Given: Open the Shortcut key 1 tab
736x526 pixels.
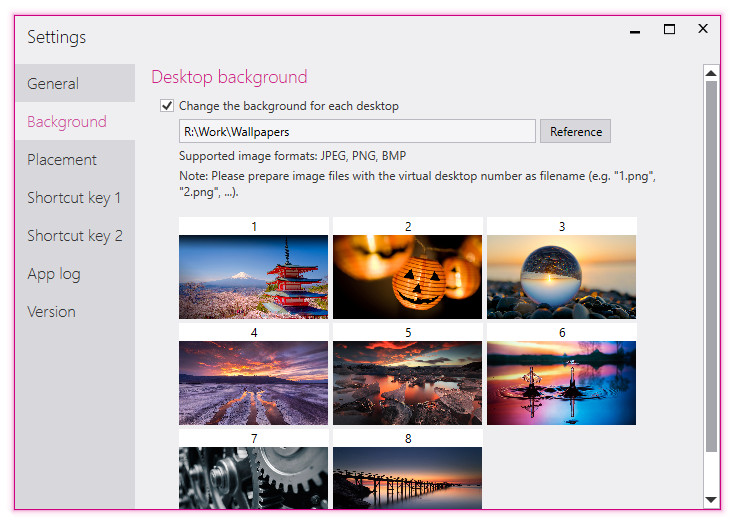Looking at the screenshot, I should click(x=75, y=198).
